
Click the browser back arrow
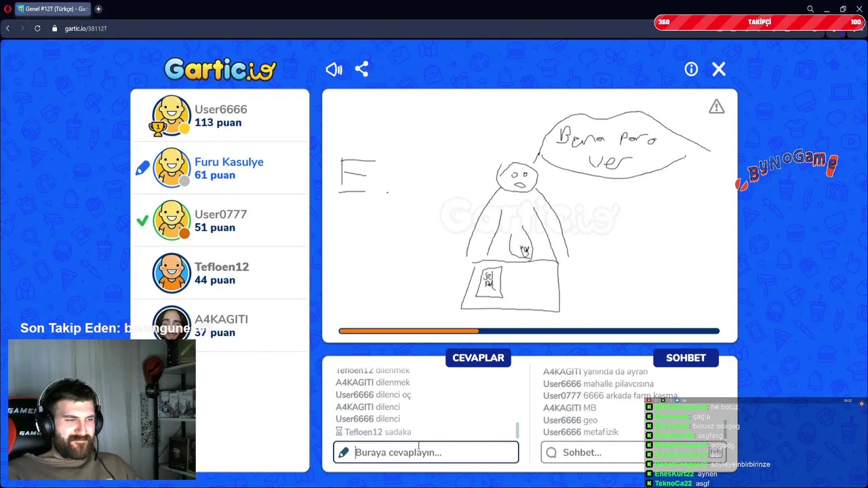click(7, 28)
